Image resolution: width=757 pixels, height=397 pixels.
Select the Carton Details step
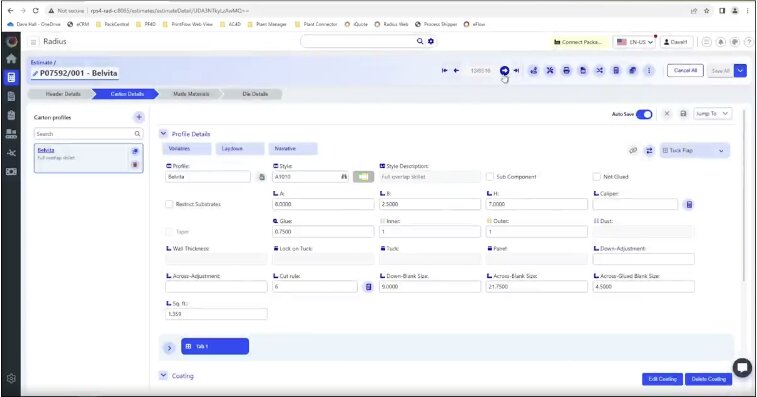pyautogui.click(x=127, y=94)
